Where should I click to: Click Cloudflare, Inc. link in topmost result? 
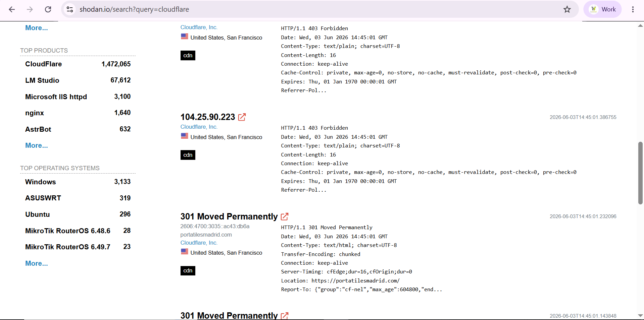(199, 27)
